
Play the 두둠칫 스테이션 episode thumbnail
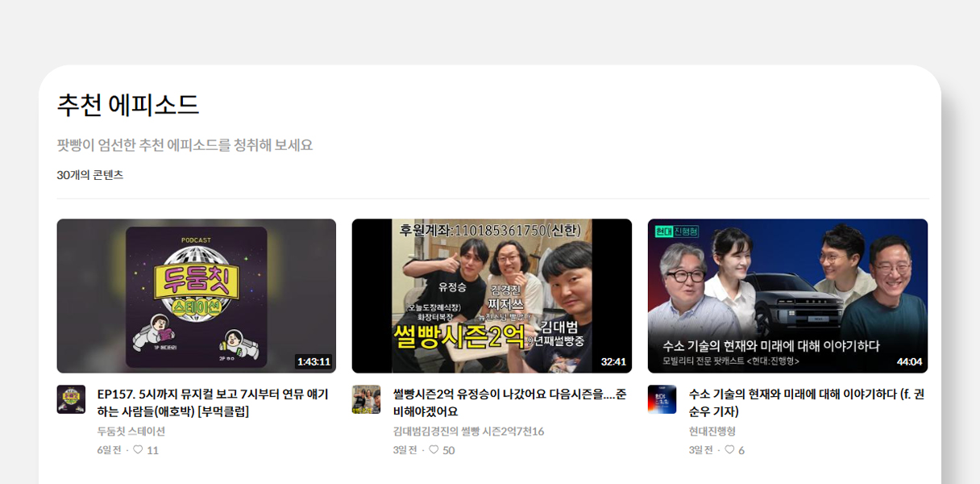click(196, 296)
